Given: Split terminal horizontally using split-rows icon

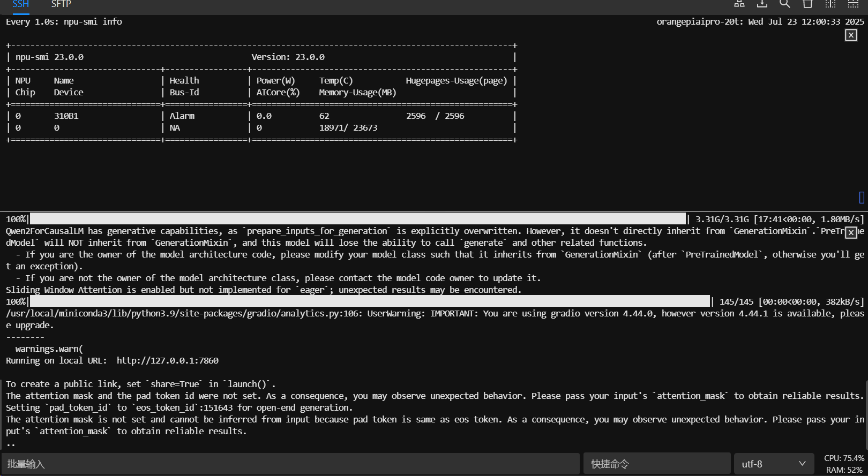Looking at the screenshot, I should pos(853,4).
